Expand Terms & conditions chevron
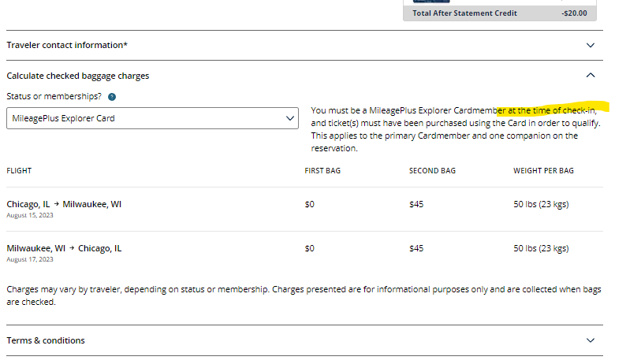The image size is (641, 364). point(591,340)
